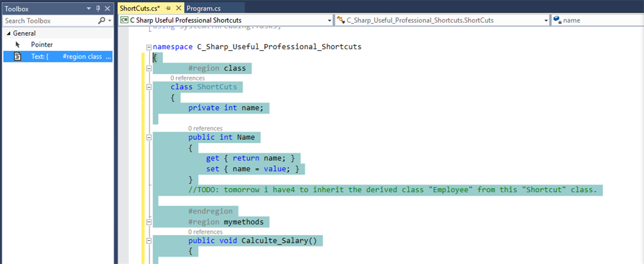Collapse the Calculte_Salary method
This screenshot has width=644, height=264.
click(148, 241)
